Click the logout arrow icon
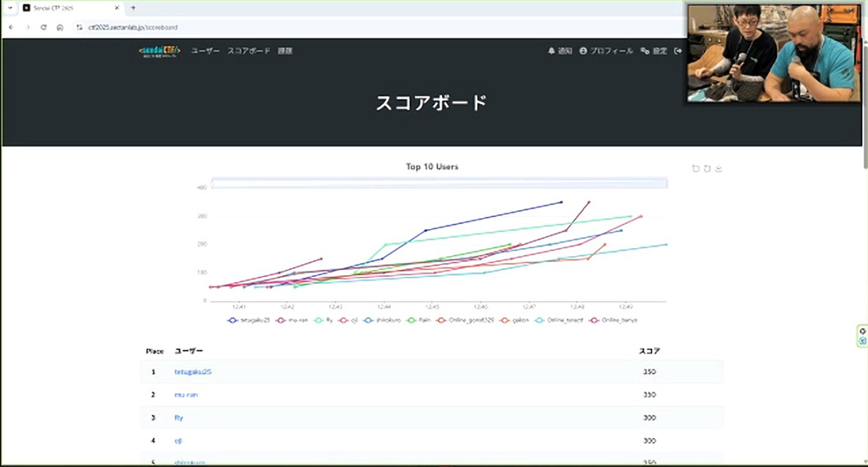Viewport: 868px width, 467px height. pos(678,51)
